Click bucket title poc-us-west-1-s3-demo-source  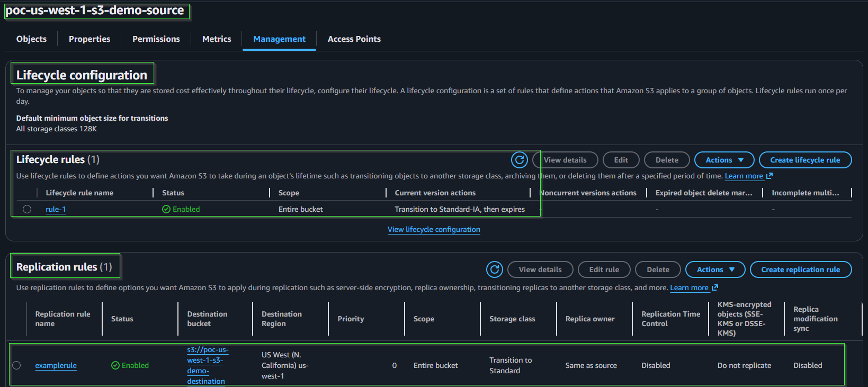coord(95,11)
